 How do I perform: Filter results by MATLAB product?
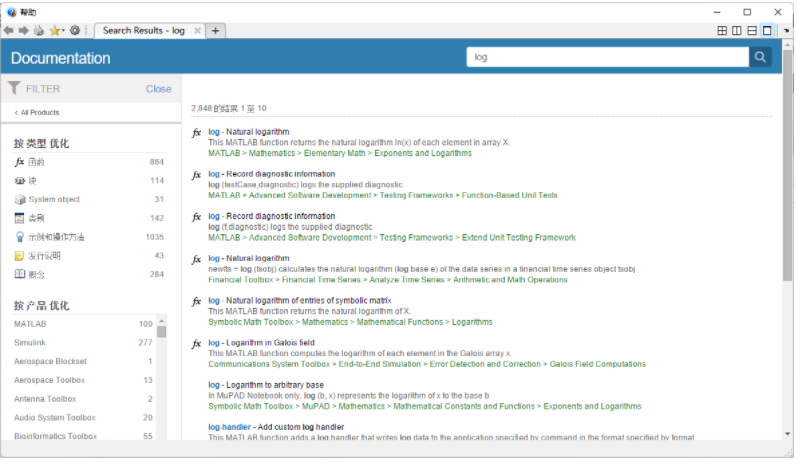click(30, 324)
